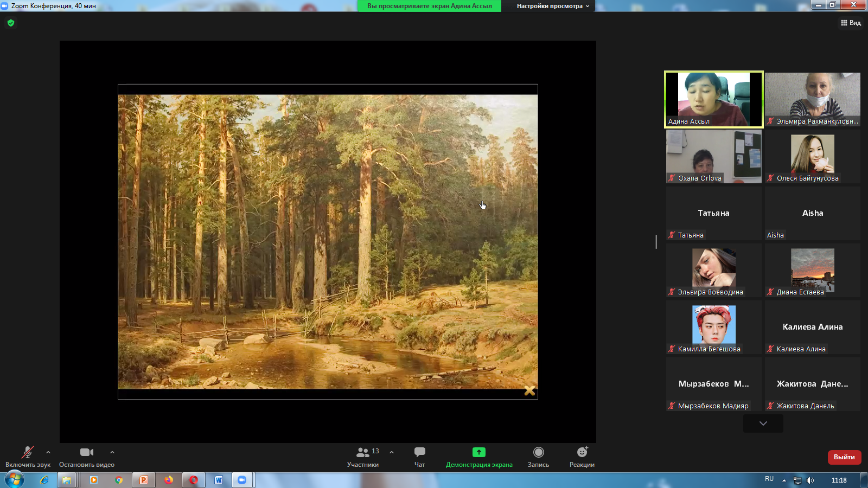Start Демонстрация экрана screen share
The height and width of the screenshot is (488, 868).
coord(479,457)
